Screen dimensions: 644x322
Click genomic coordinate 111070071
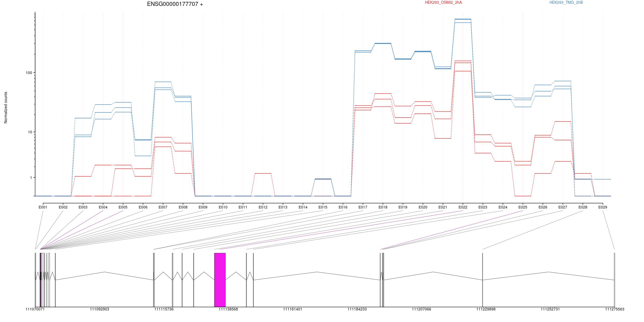point(35,309)
